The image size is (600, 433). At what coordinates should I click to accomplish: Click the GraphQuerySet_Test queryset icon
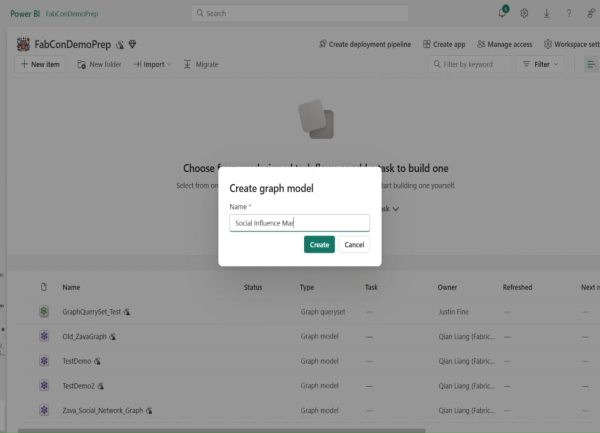pos(44,311)
